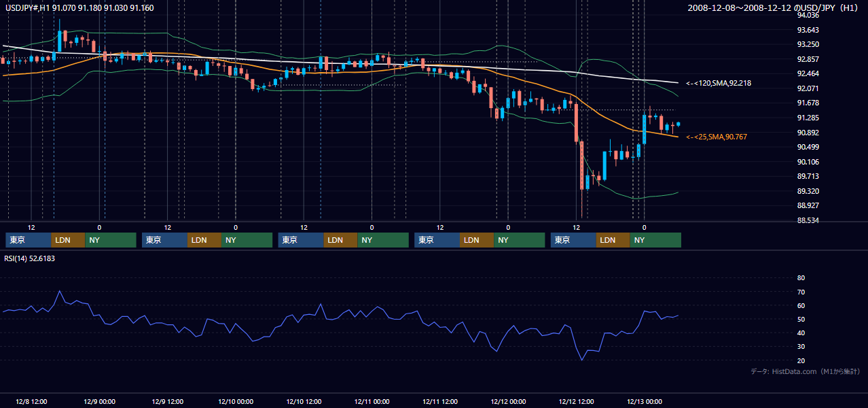Select the 120 SMA 92.218 label
868x408 pixels.
click(719, 83)
